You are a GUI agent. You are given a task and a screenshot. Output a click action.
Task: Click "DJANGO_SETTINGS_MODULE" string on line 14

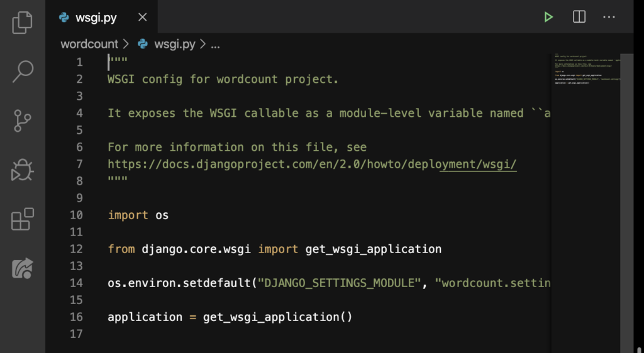(340, 283)
